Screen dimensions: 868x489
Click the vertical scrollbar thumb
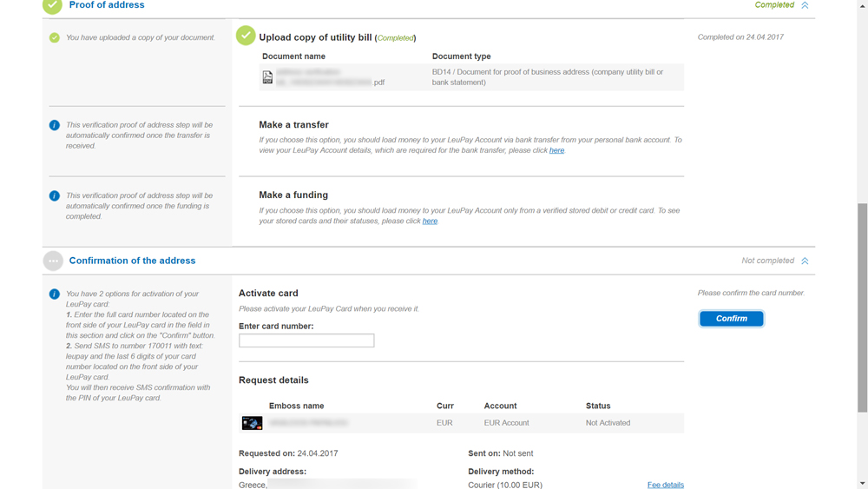pyautogui.click(x=863, y=307)
